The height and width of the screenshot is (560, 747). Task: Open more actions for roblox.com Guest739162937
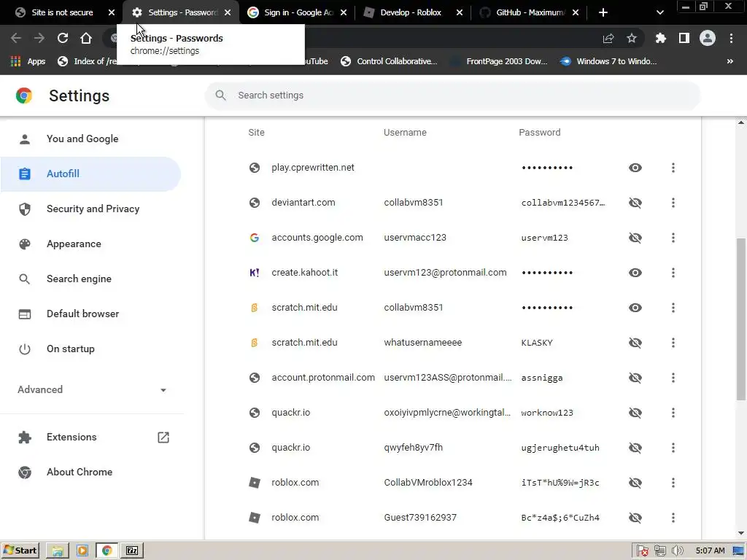click(673, 518)
